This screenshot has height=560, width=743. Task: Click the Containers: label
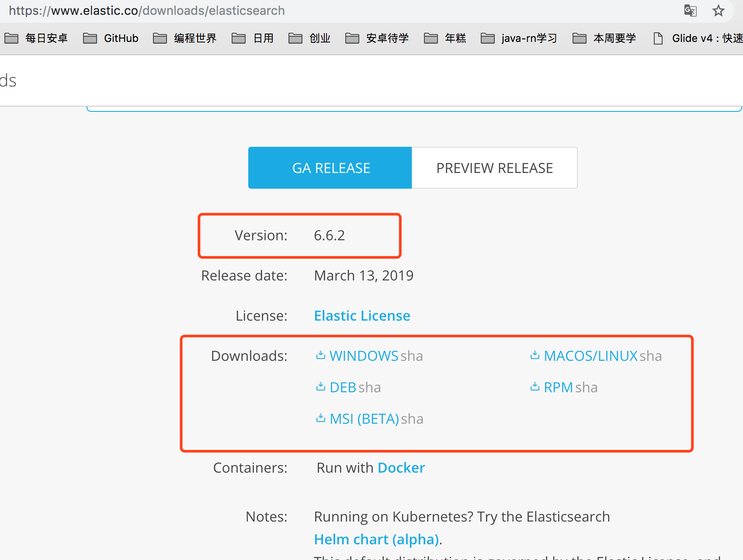[250, 467]
